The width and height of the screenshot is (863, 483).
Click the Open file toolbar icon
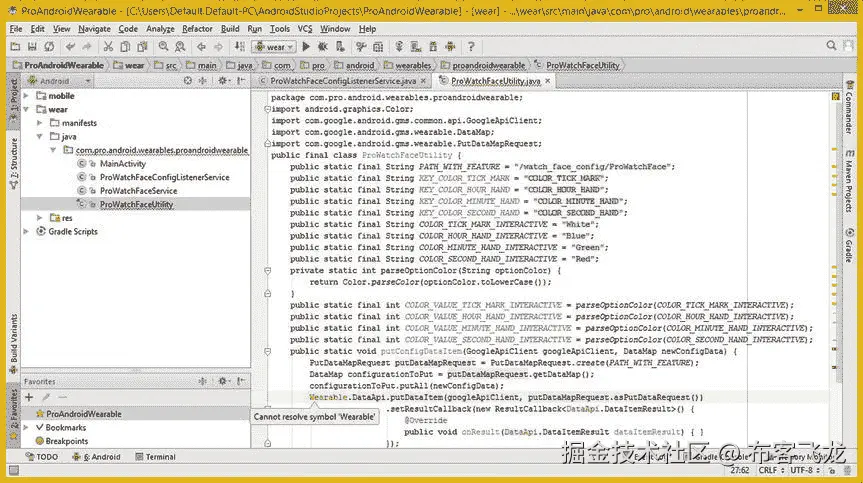[15, 47]
